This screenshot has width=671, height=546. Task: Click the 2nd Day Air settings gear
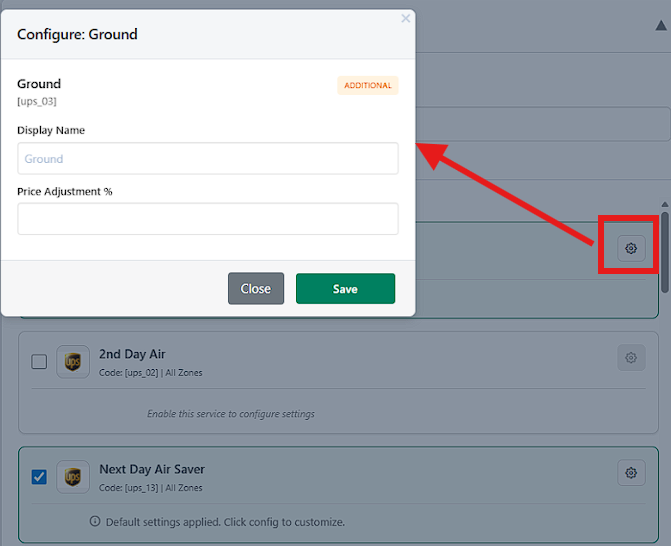(x=631, y=357)
